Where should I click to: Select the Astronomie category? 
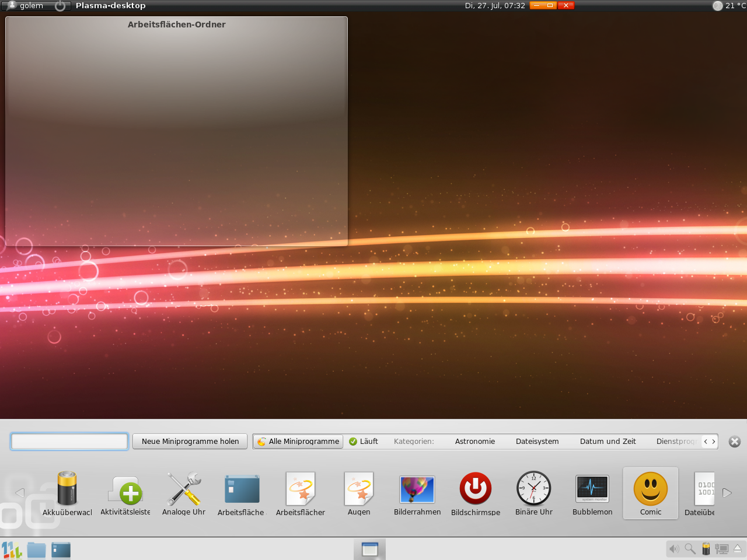475,442
